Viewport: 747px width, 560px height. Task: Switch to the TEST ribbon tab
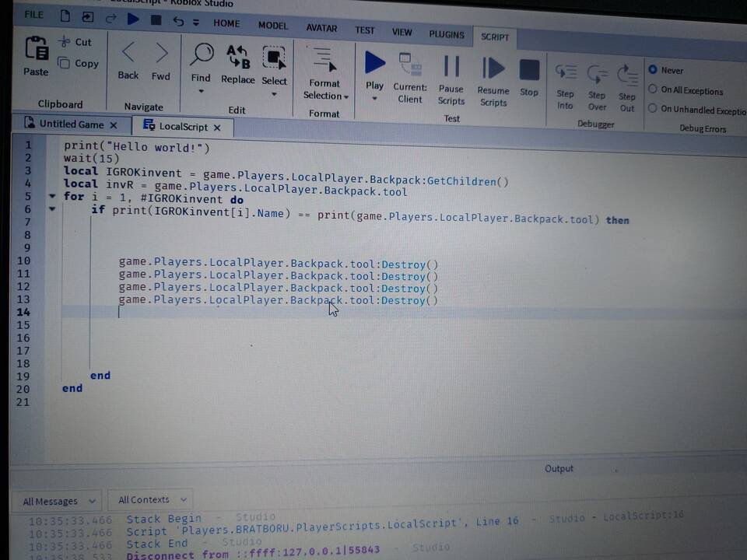click(364, 30)
